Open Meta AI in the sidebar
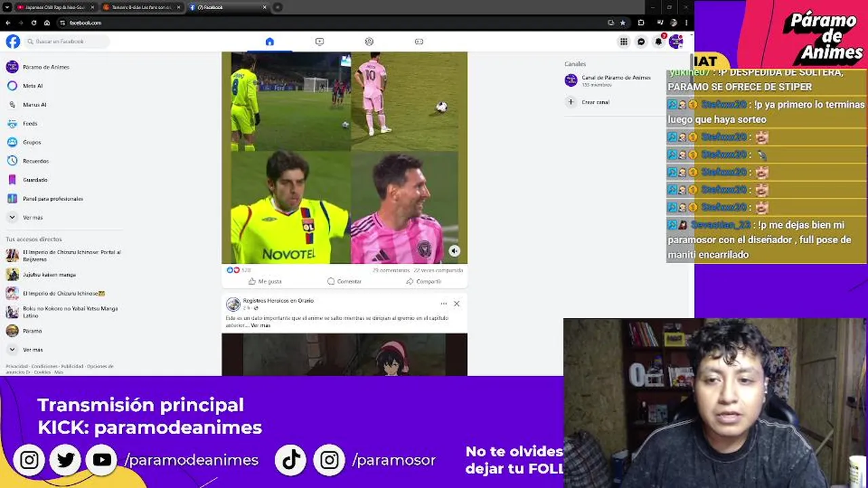The image size is (868, 488). point(24,86)
